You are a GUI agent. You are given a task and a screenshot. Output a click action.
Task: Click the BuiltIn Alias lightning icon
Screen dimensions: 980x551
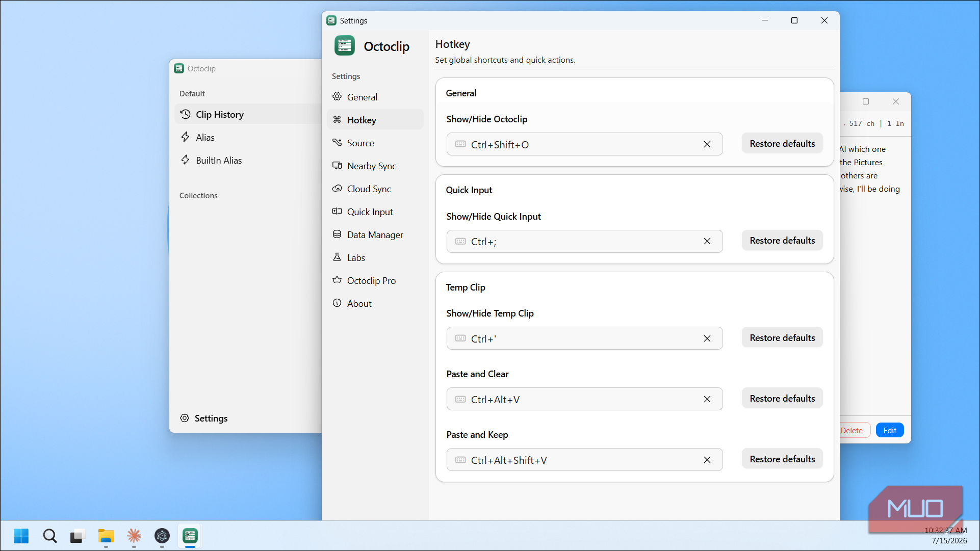pos(186,160)
